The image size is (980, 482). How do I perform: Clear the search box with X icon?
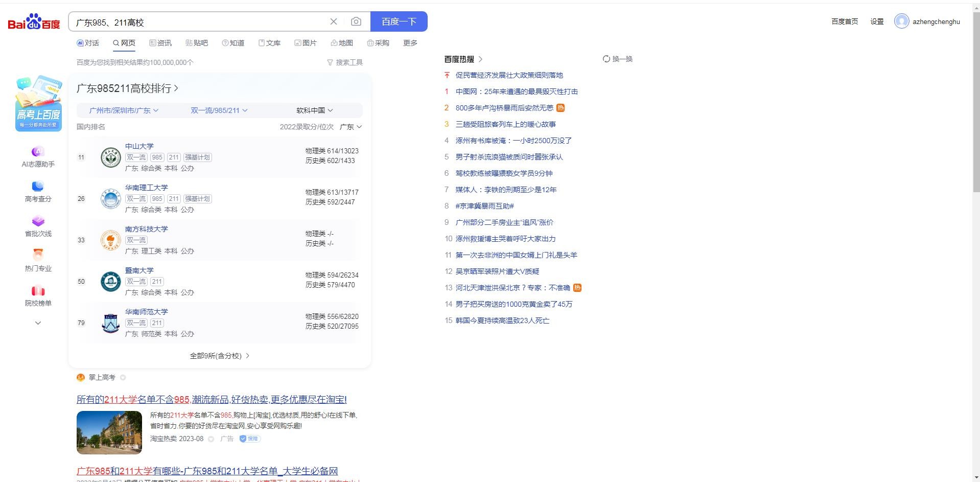click(334, 21)
